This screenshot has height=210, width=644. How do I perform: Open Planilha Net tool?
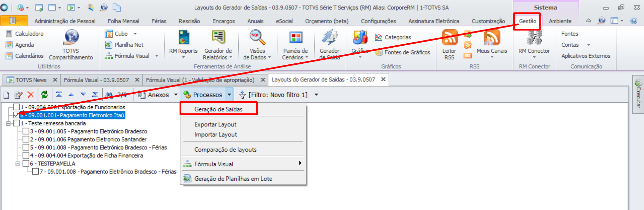(124, 45)
